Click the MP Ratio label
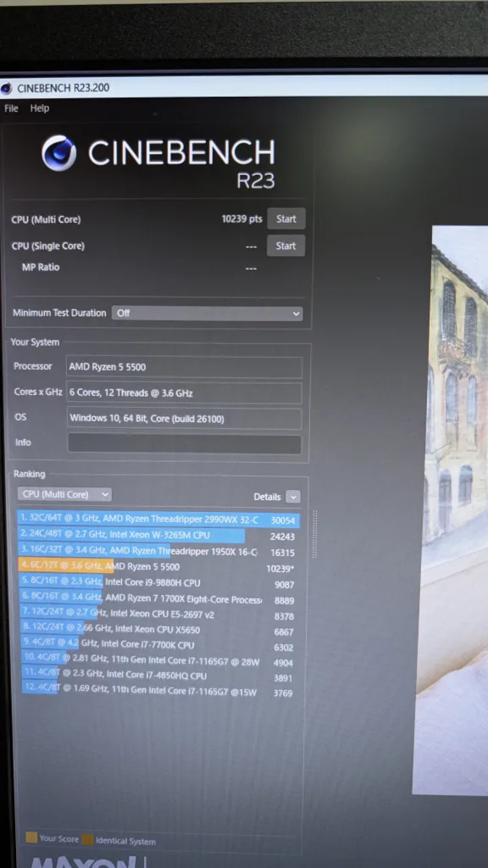Viewport: 488px width, 868px height. (41, 267)
